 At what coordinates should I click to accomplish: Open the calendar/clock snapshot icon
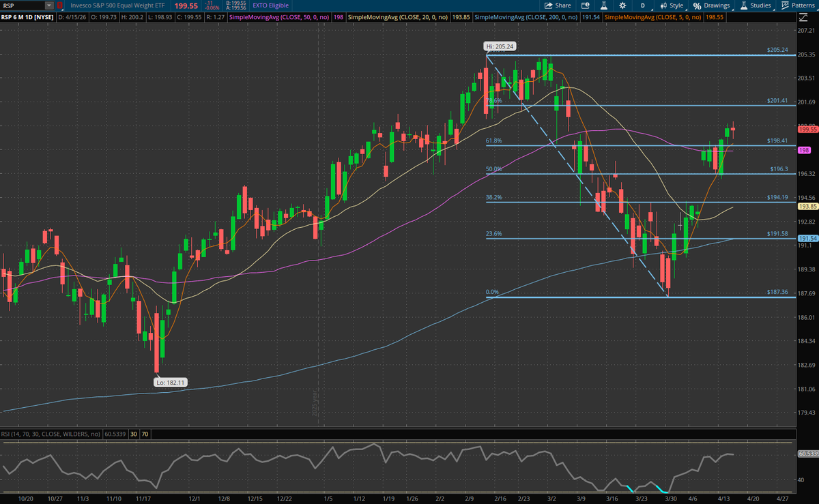point(585,5)
